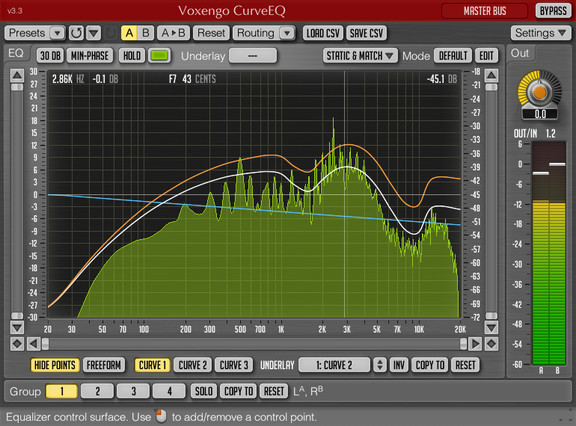Click the underlay curve stepper arrows

point(380,365)
